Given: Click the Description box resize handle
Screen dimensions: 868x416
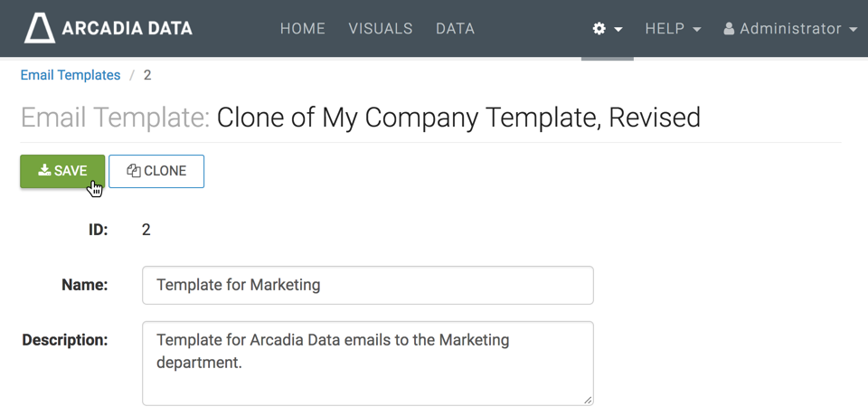Looking at the screenshot, I should [x=588, y=399].
